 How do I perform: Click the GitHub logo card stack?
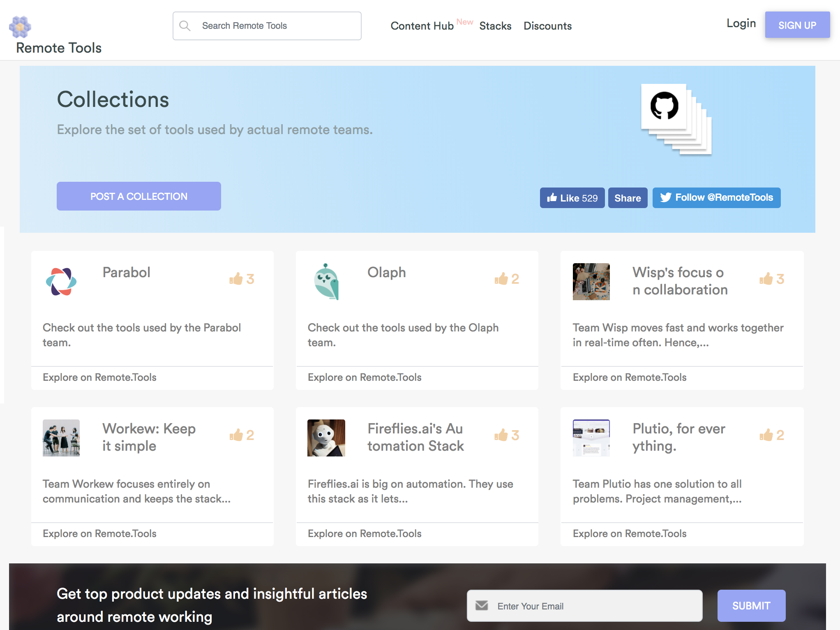click(x=676, y=119)
